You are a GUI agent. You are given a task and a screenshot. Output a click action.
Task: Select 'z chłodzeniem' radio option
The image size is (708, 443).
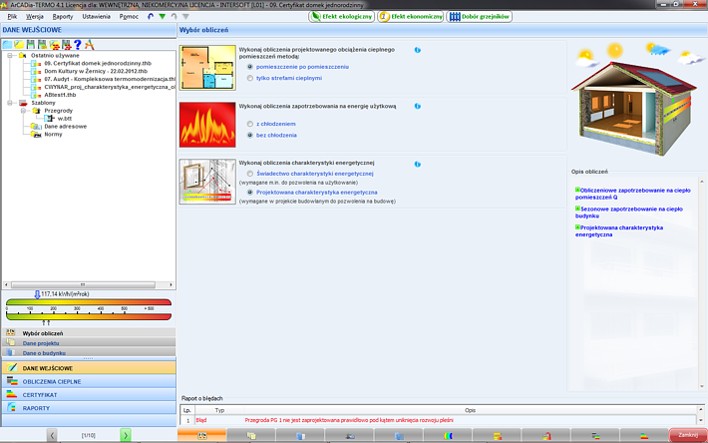pyautogui.click(x=250, y=124)
